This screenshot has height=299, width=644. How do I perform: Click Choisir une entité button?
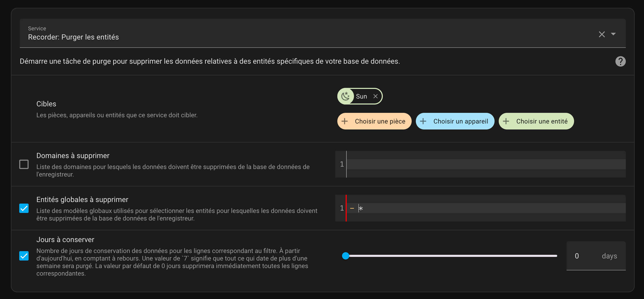[x=536, y=121]
